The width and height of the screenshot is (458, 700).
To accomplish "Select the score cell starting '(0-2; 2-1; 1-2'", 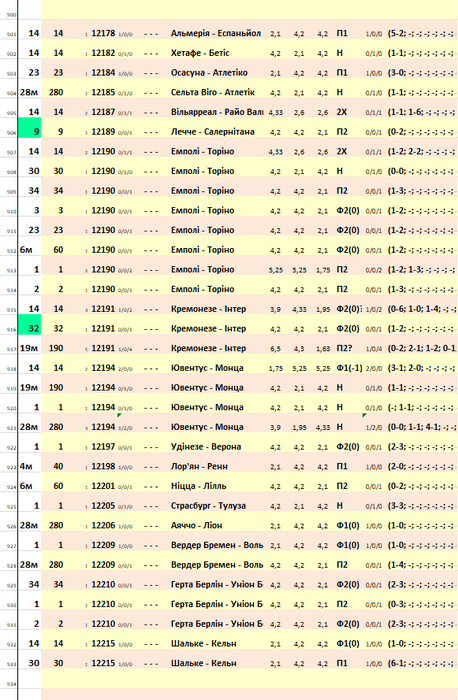I will [422, 348].
